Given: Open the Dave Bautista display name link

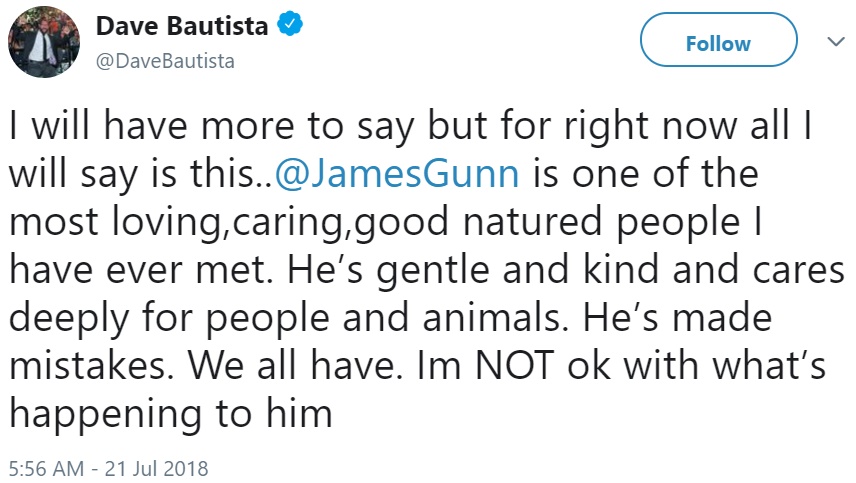Looking at the screenshot, I should 182,26.
